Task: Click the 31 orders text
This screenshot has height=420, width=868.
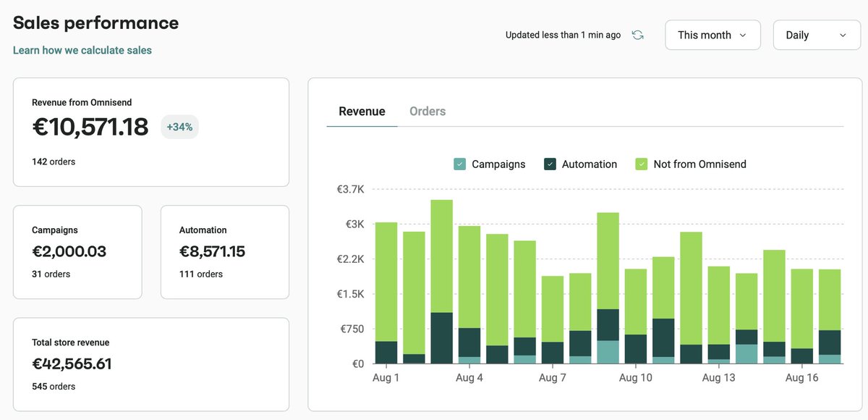Action: point(51,274)
